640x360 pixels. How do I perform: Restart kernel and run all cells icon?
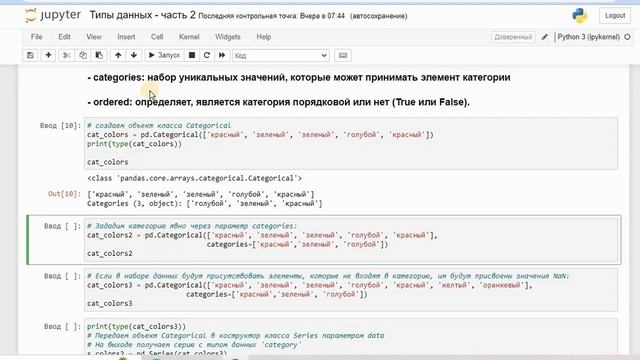222,55
